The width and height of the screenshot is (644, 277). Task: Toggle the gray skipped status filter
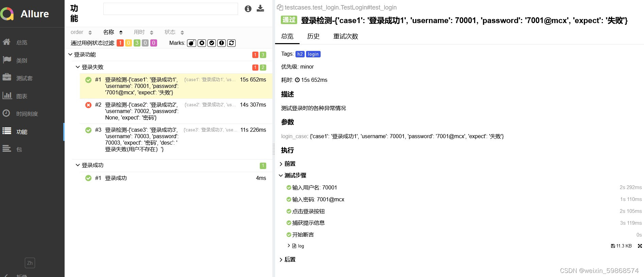(x=145, y=43)
